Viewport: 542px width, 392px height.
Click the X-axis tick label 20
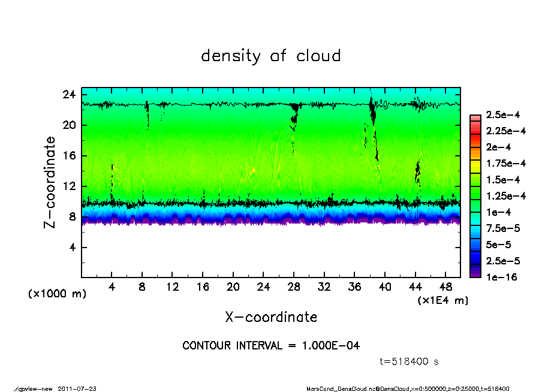(x=233, y=287)
